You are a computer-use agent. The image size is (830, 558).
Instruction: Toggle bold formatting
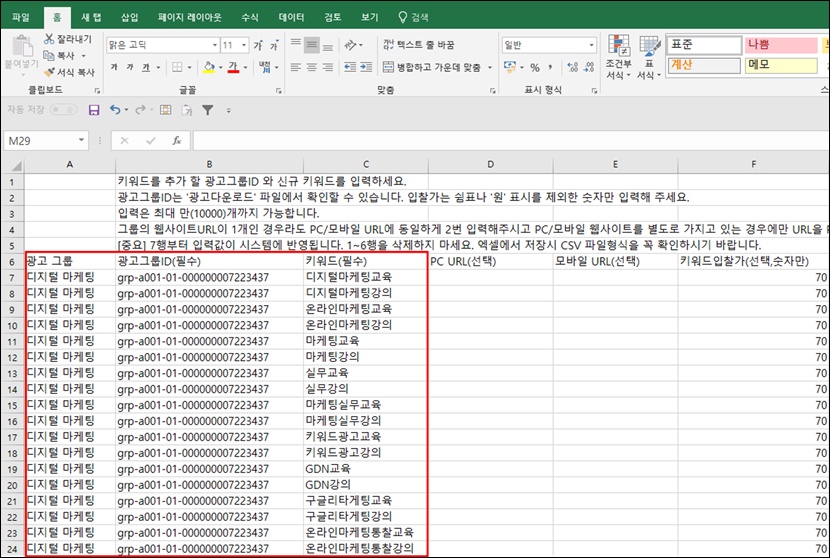point(114,67)
